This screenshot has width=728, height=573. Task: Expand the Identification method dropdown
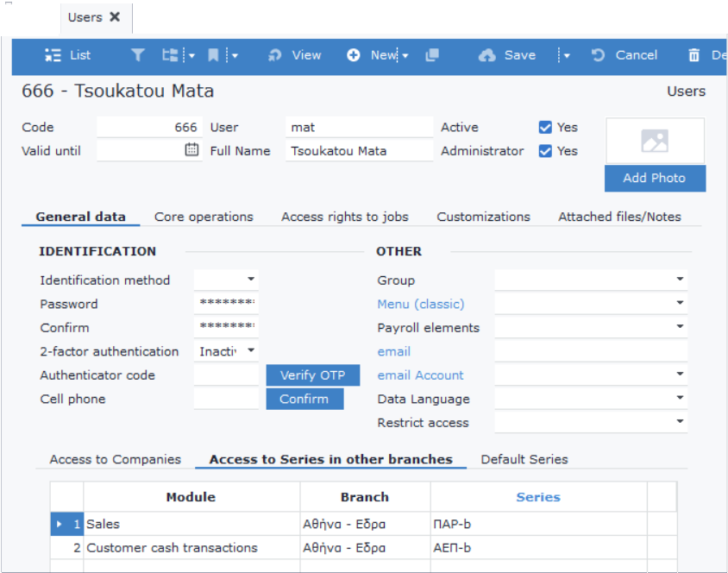(251, 279)
